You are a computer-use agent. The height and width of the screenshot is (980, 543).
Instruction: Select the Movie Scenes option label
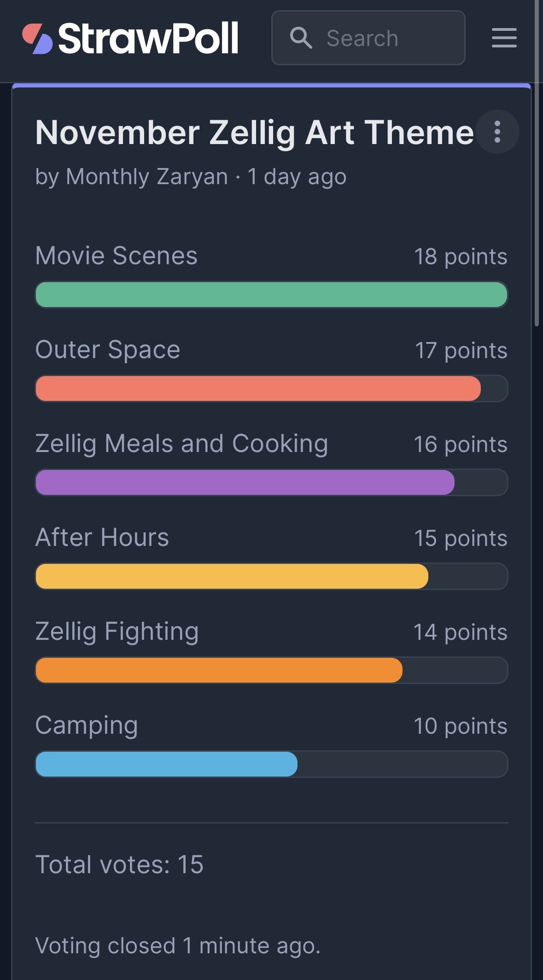coord(117,256)
